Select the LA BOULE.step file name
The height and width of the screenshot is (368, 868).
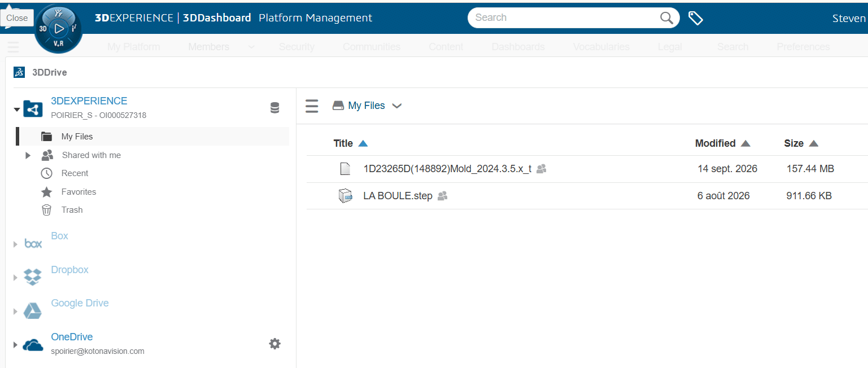click(398, 196)
